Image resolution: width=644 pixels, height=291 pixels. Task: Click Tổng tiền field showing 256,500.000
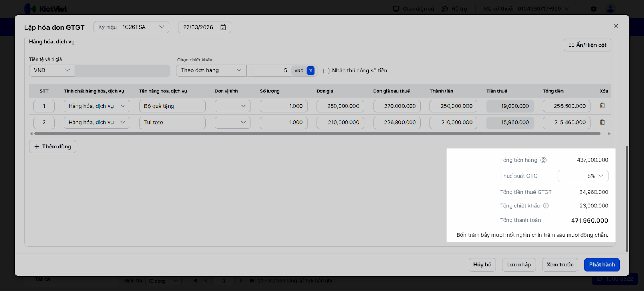click(x=567, y=106)
